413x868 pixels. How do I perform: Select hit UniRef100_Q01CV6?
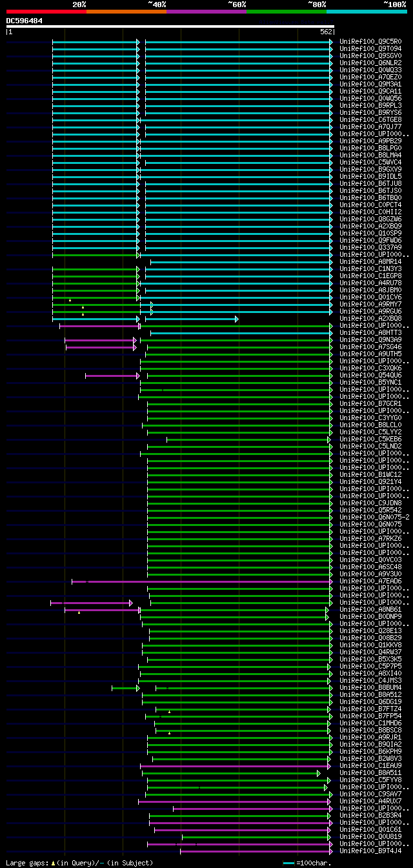(x=370, y=297)
